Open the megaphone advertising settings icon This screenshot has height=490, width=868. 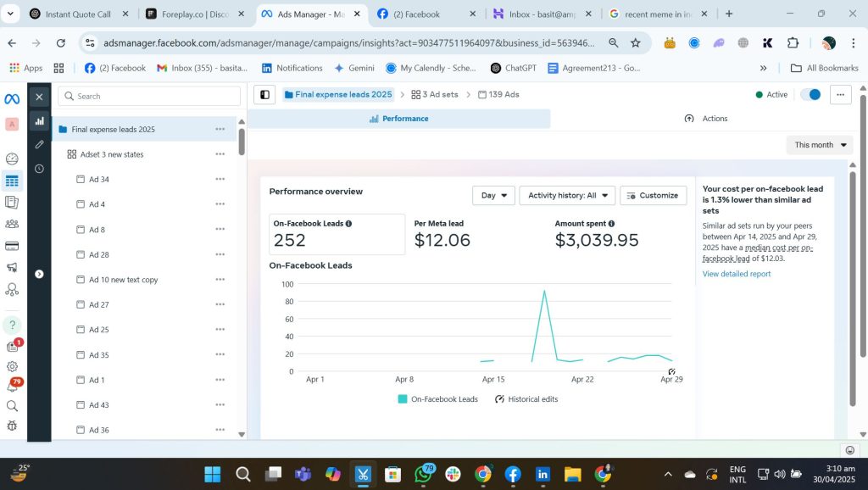pos(12,268)
